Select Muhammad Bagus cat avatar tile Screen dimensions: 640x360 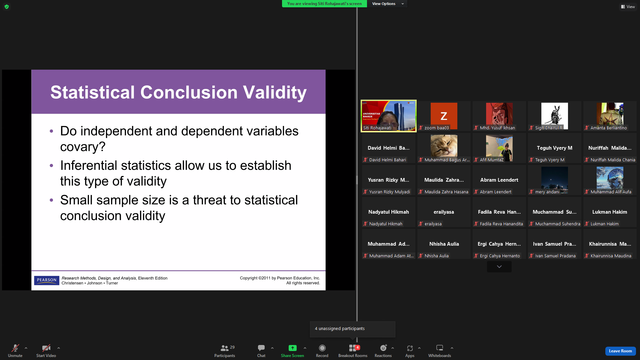click(444, 148)
